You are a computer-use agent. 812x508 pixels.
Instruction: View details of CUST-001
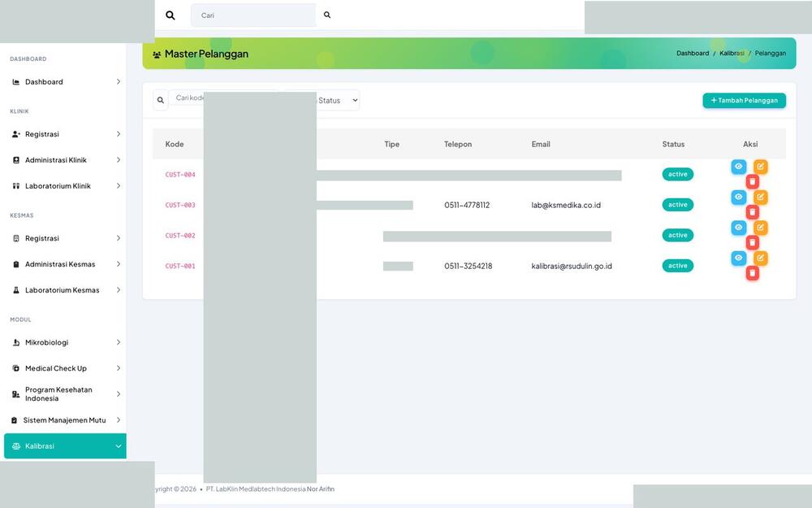(738, 258)
